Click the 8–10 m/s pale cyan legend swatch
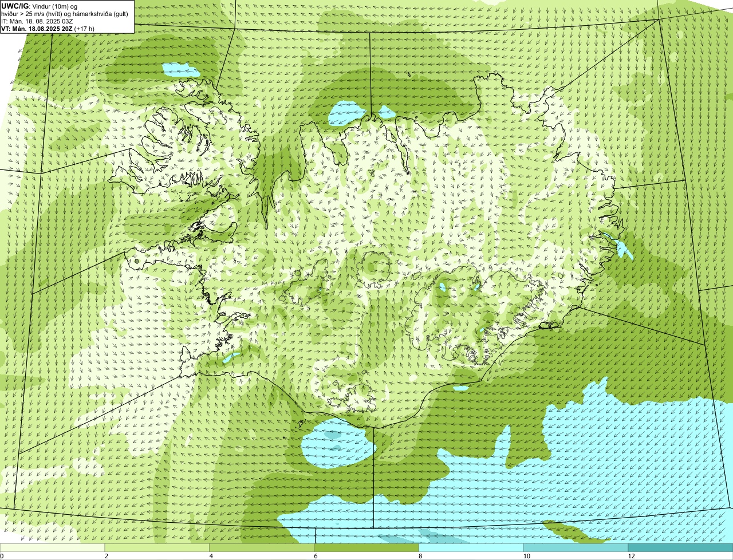 click(471, 548)
